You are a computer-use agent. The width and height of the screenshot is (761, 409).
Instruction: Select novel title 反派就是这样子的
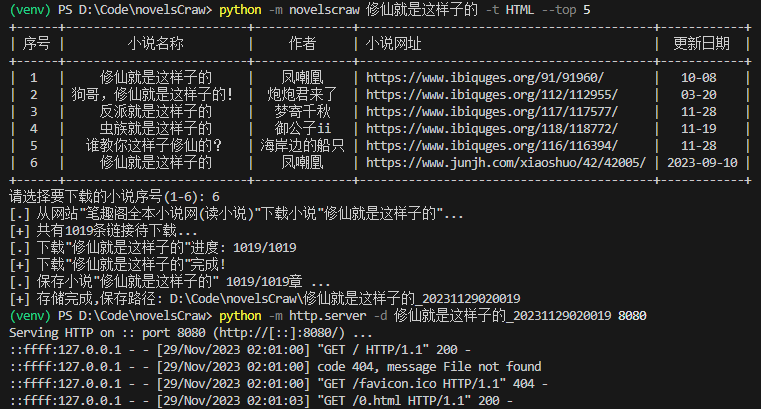pyautogui.click(x=155, y=112)
